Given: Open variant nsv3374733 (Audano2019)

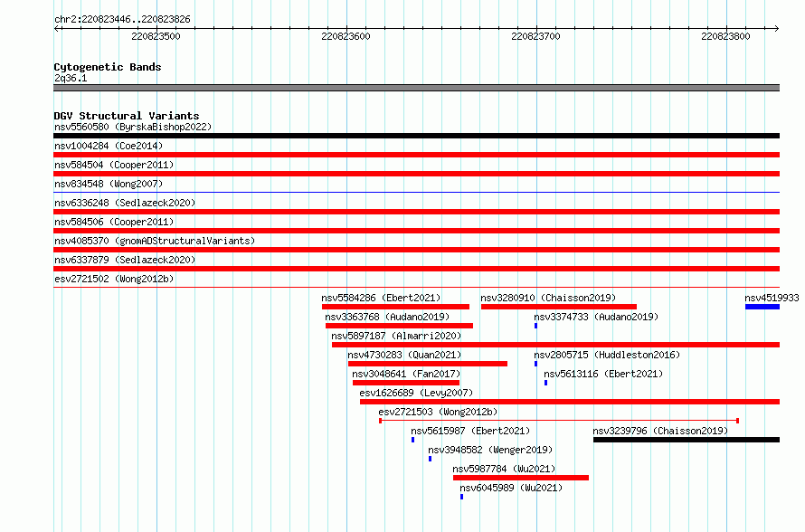Looking at the screenshot, I should (x=596, y=317).
